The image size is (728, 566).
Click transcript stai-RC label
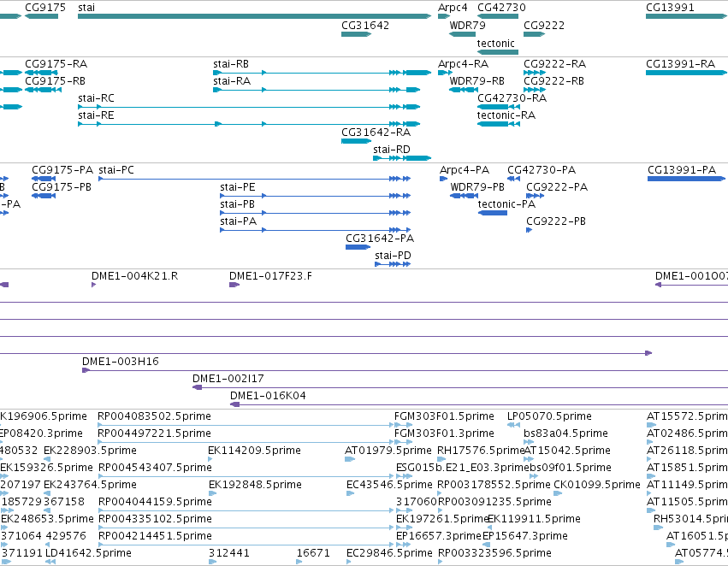[x=96, y=97]
